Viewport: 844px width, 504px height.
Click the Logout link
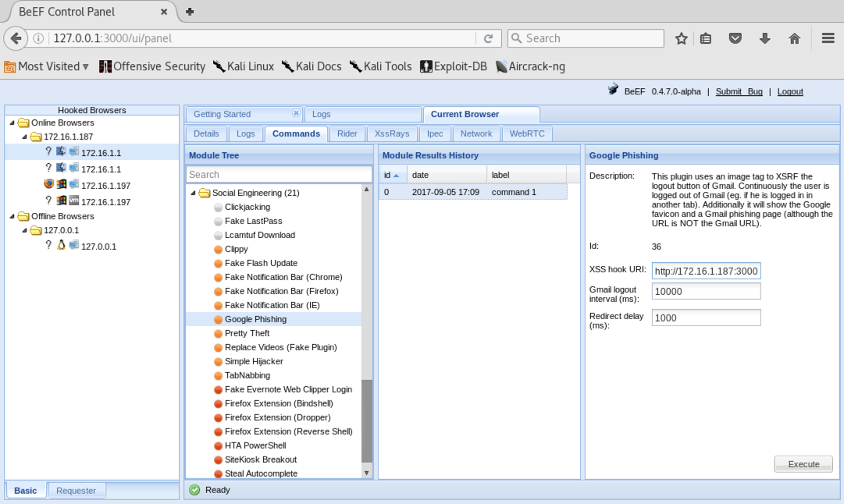(x=789, y=91)
